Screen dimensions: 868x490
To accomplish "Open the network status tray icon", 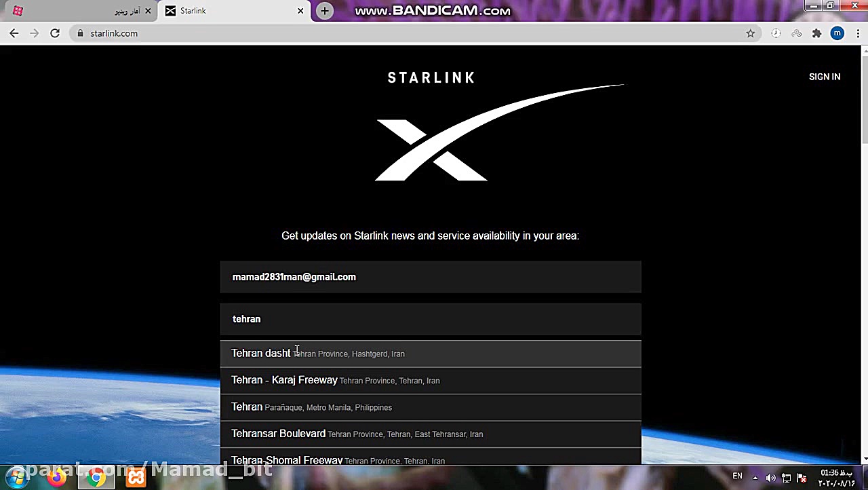I will (787, 477).
